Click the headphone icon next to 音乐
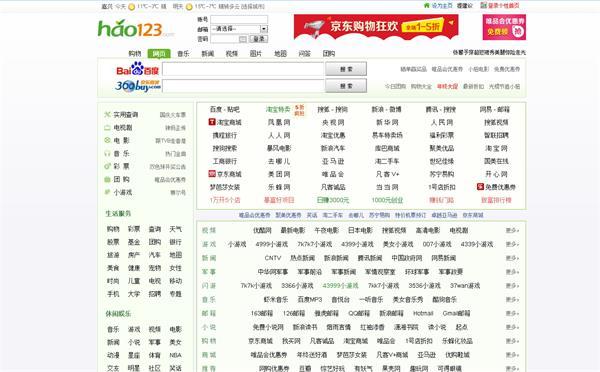 [x=107, y=153]
